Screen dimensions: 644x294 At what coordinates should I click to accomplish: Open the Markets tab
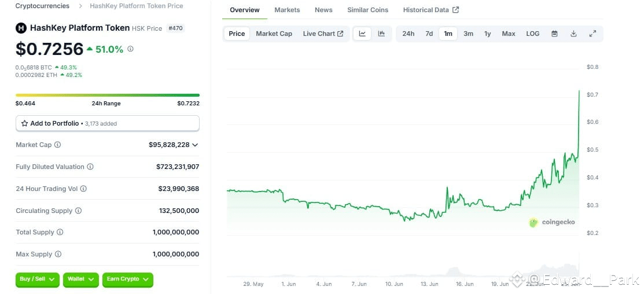(287, 10)
